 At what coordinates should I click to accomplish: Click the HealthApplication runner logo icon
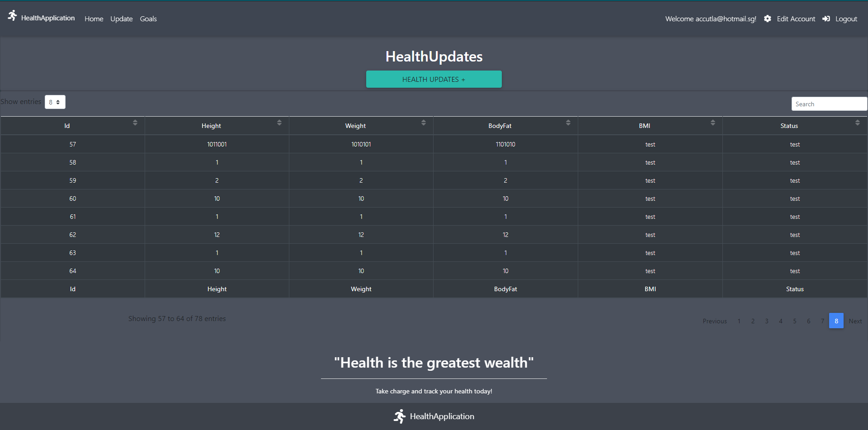[x=12, y=15]
